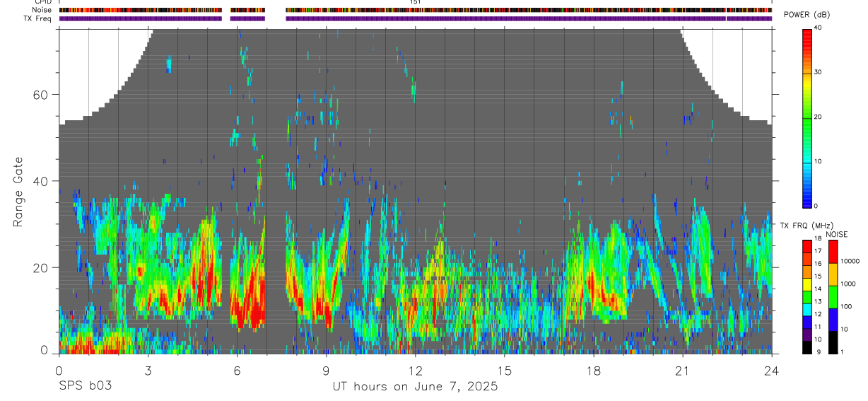This screenshot has width=868, height=401.
Task: Click the purple swatch in the TX FRQ legend
Action: click(807, 334)
